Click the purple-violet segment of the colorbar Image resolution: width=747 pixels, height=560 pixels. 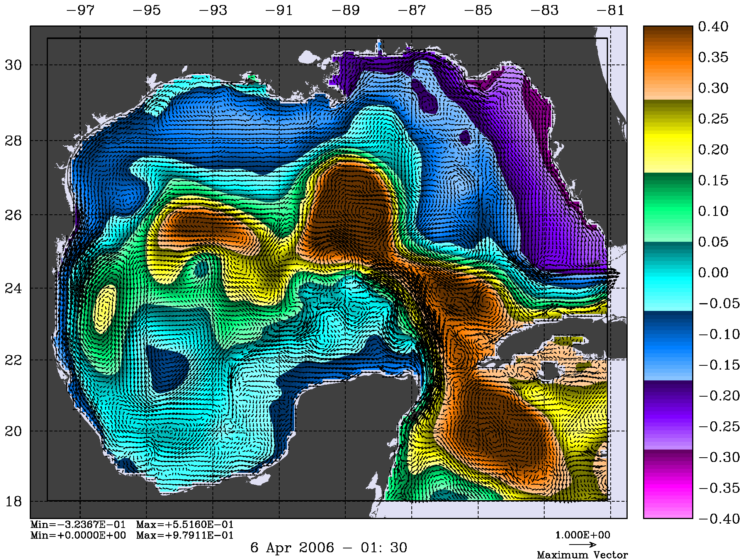668,415
